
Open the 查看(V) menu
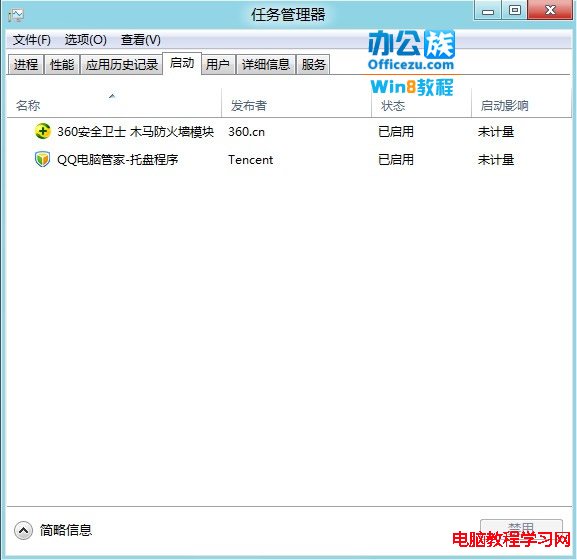click(141, 40)
